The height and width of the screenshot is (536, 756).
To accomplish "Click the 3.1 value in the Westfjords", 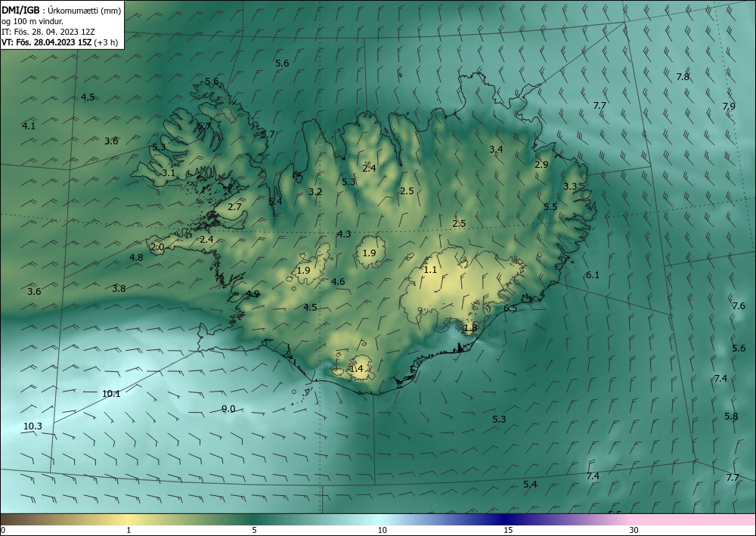I will (x=169, y=172).
